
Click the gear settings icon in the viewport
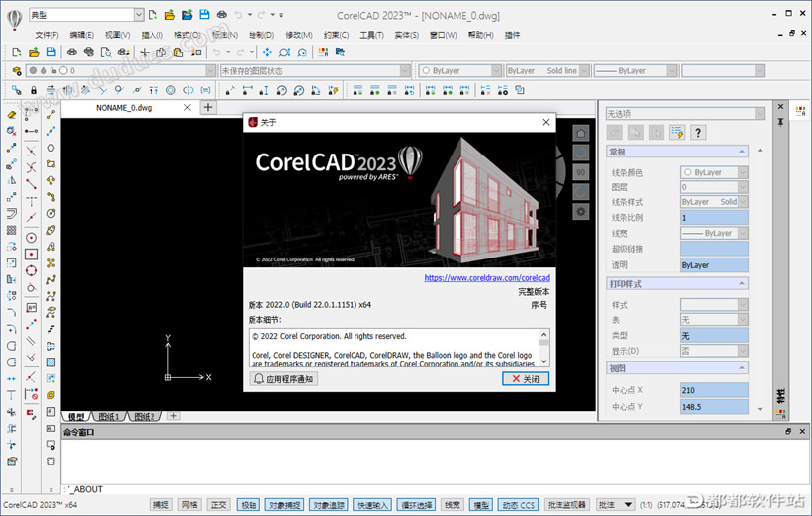click(581, 211)
